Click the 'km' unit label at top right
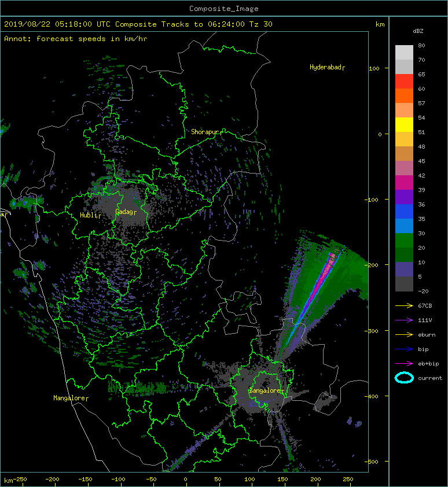 click(x=380, y=24)
